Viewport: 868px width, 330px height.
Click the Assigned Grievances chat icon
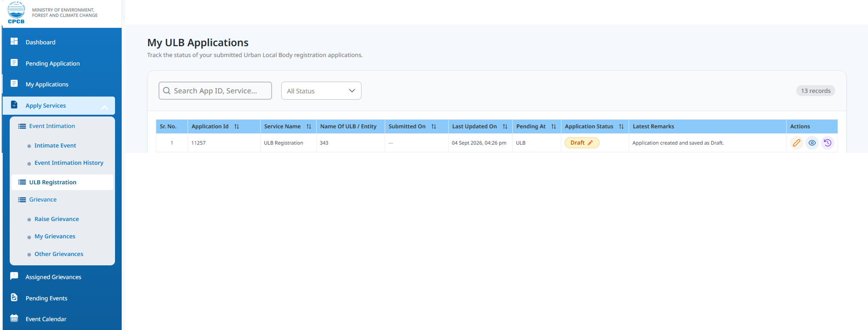point(14,276)
